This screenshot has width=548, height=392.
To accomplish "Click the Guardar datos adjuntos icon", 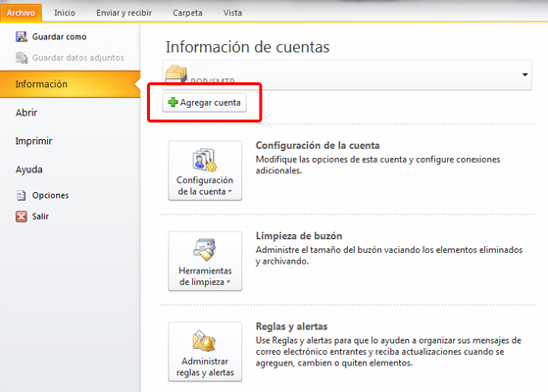I will tap(22, 58).
